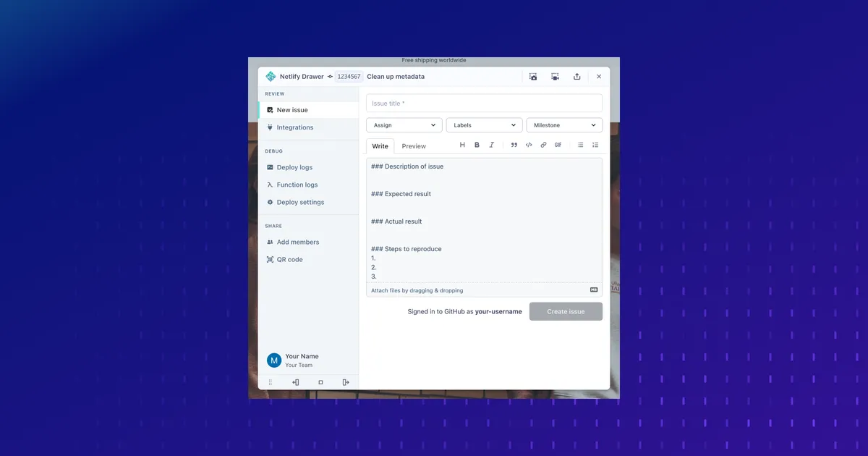Click the share upload icon in the header
The height and width of the screenshot is (456, 868).
[576, 77]
